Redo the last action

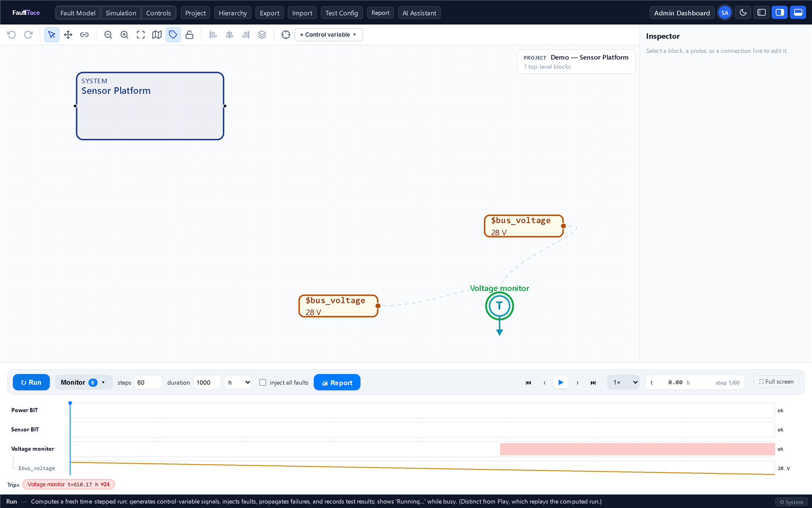point(28,35)
